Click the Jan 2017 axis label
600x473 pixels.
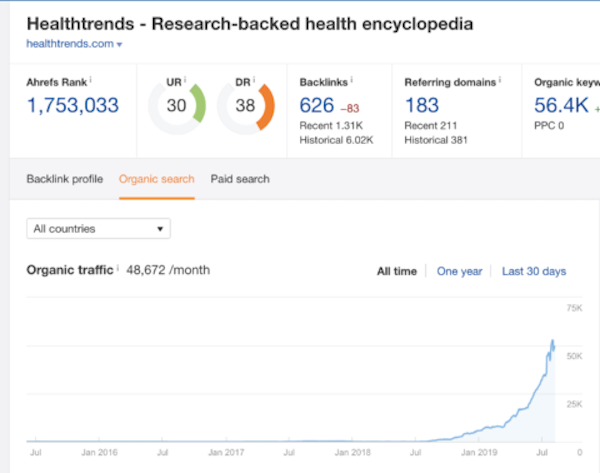226,452
